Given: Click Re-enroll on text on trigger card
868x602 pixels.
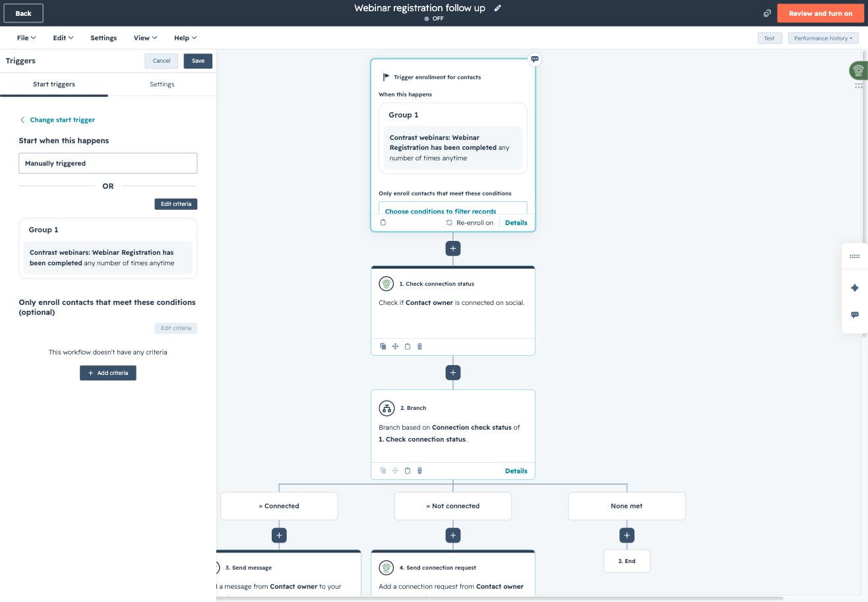Looking at the screenshot, I should (x=475, y=222).
